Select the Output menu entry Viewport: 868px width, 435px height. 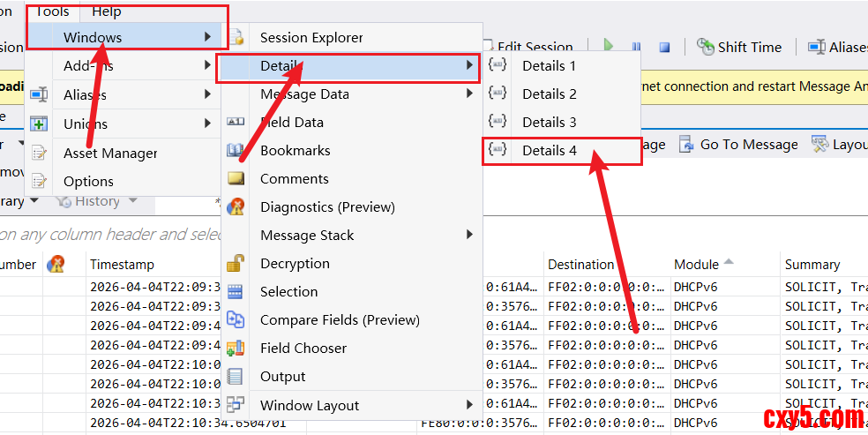[x=282, y=377]
